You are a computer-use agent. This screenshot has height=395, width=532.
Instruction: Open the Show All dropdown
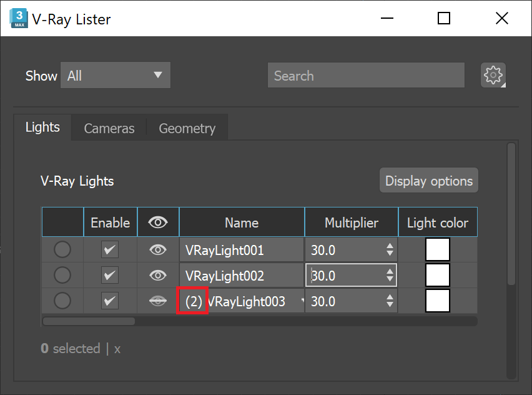coord(116,75)
